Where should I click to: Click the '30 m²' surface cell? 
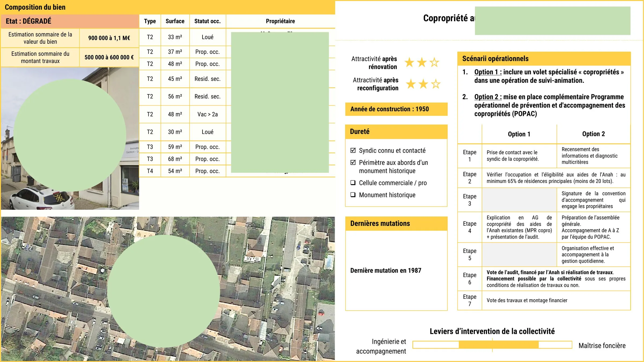tap(175, 132)
